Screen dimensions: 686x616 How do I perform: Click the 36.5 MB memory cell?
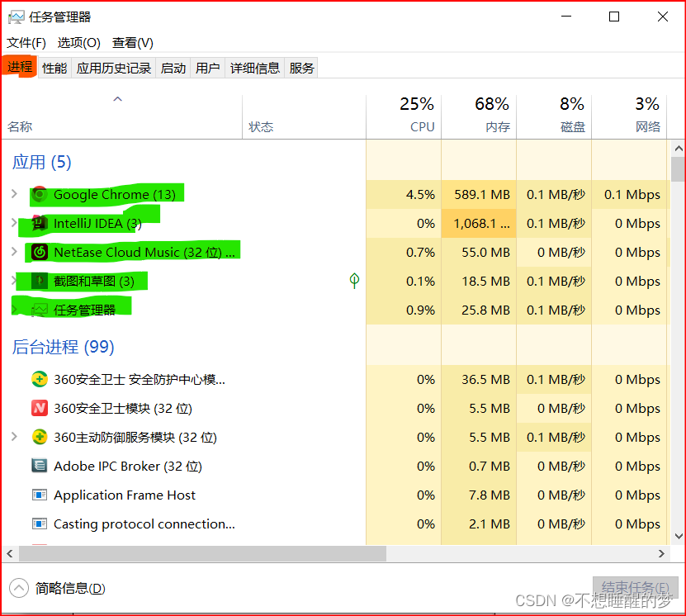click(479, 379)
